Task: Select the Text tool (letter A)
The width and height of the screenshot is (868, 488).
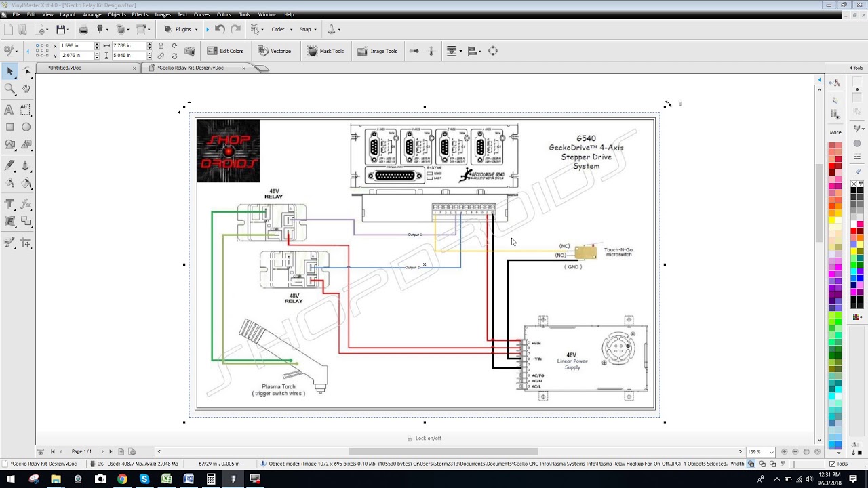Action: click(9, 109)
